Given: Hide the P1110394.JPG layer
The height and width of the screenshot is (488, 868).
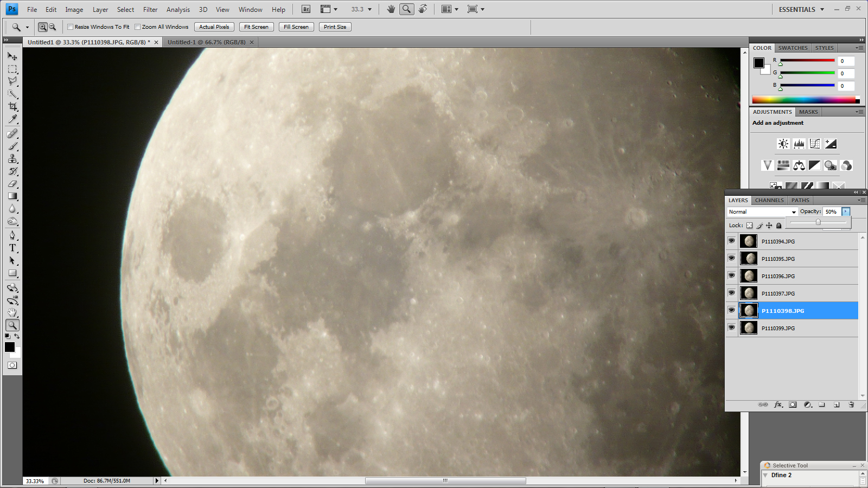Looking at the screenshot, I should (x=731, y=241).
